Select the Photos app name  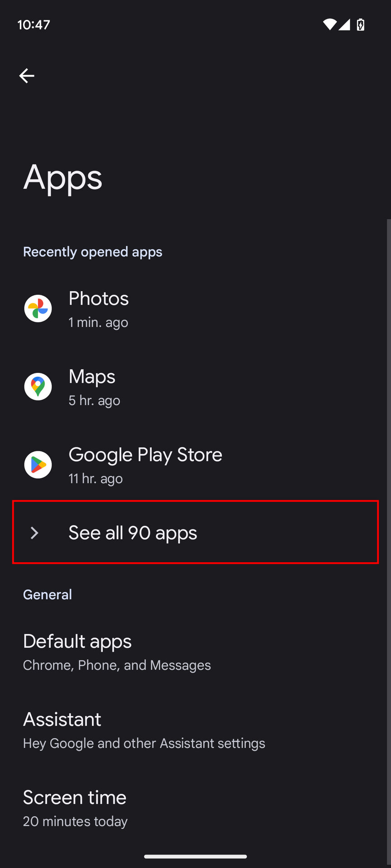pos(99,299)
